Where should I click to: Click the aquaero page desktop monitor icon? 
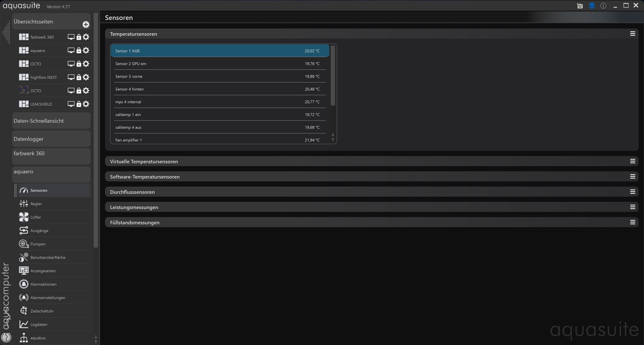[x=71, y=50]
